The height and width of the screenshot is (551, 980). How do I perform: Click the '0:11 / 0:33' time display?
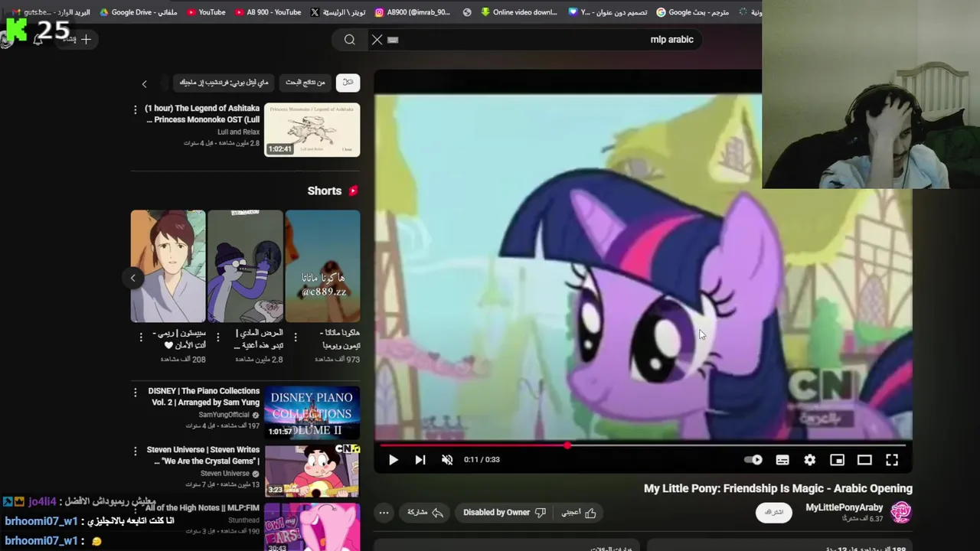[482, 460]
